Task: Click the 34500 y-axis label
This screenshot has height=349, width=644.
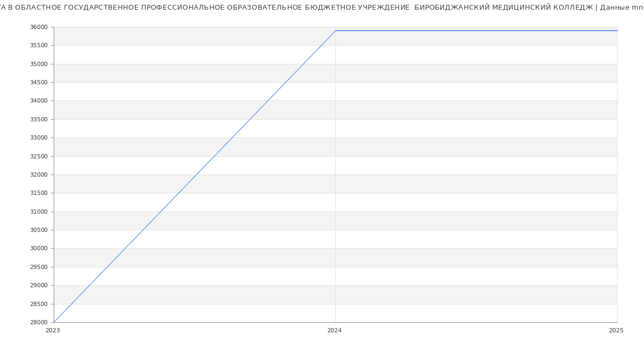Action: point(39,82)
